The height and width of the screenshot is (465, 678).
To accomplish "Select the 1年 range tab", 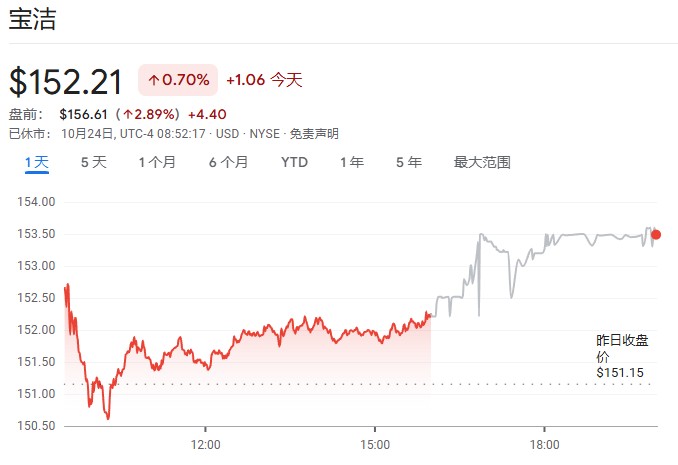I will coord(351,162).
